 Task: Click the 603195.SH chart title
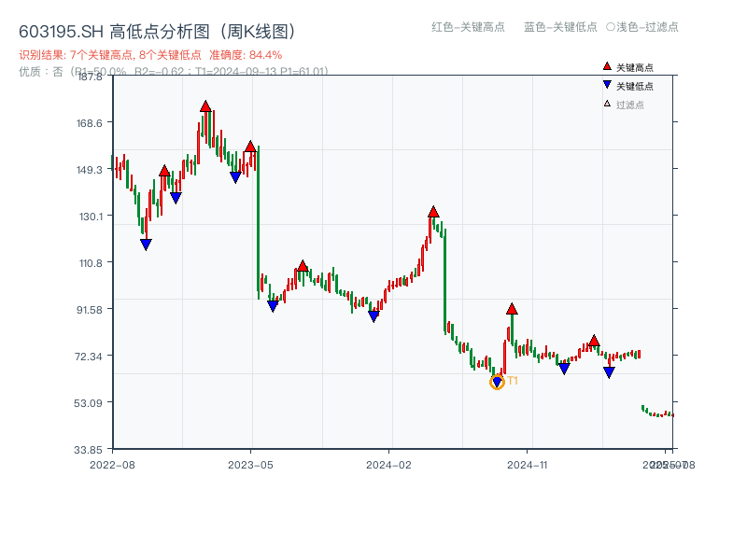[x=157, y=30]
